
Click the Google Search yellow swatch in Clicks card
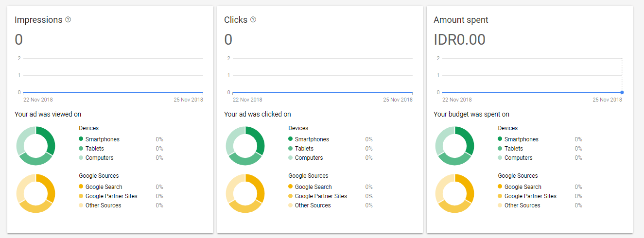(x=290, y=187)
